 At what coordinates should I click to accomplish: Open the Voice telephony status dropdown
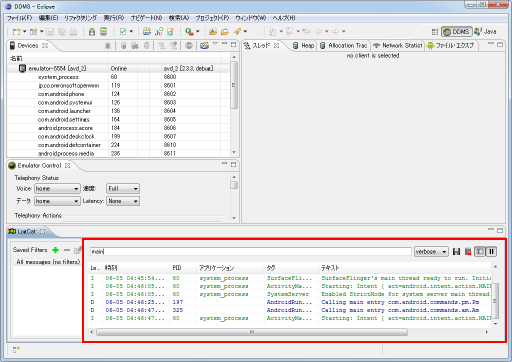[57, 189]
